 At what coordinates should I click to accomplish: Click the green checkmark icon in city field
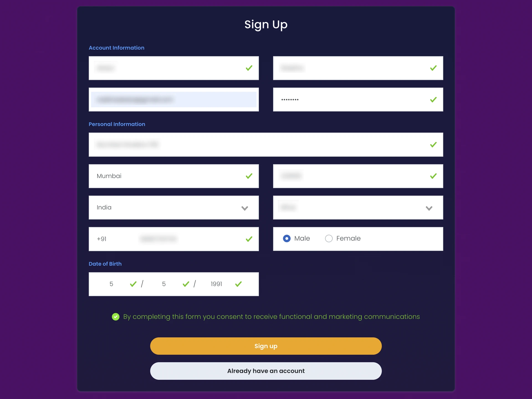click(x=249, y=176)
